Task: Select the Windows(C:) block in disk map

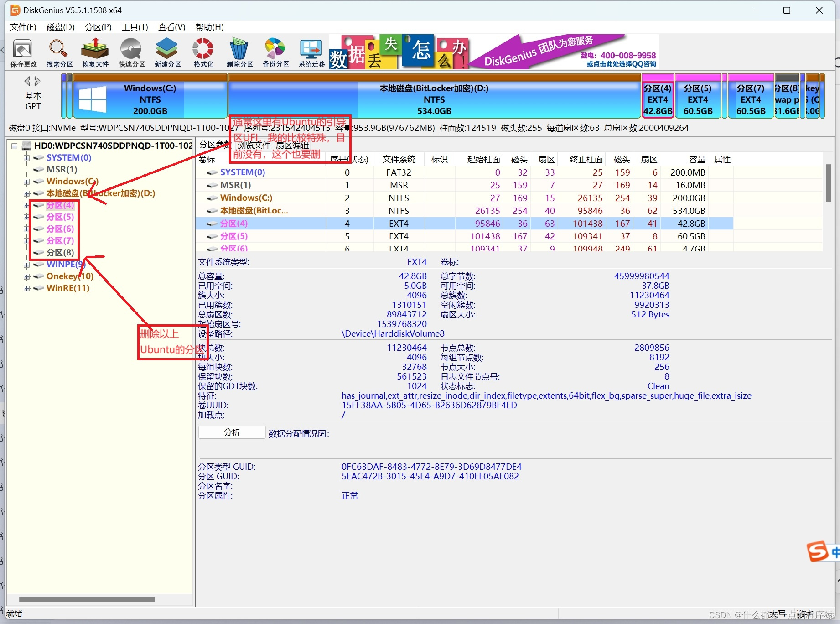Action: pyautogui.click(x=150, y=97)
